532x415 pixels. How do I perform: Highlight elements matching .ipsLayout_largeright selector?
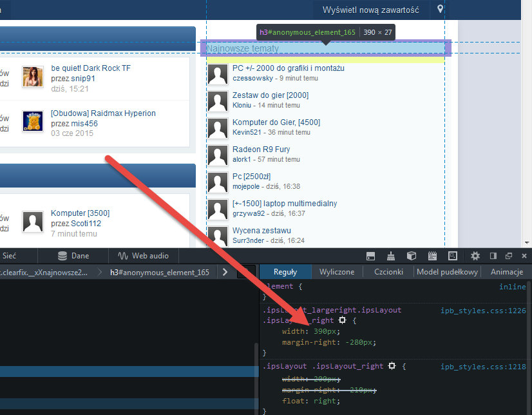pyautogui.click(x=341, y=320)
